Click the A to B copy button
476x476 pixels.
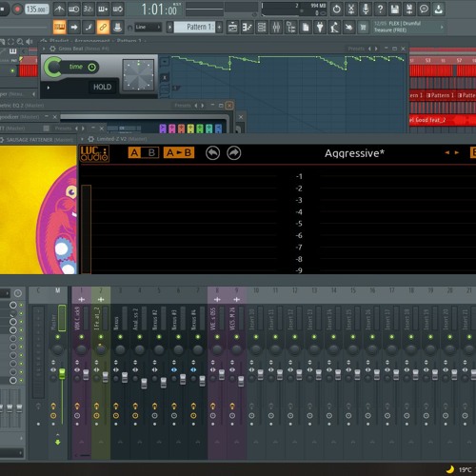(x=179, y=152)
